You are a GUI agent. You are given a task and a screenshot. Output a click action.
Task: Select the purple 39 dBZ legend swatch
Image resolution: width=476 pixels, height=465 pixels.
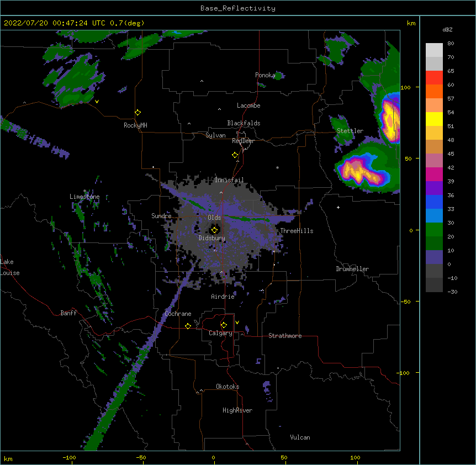click(x=434, y=188)
